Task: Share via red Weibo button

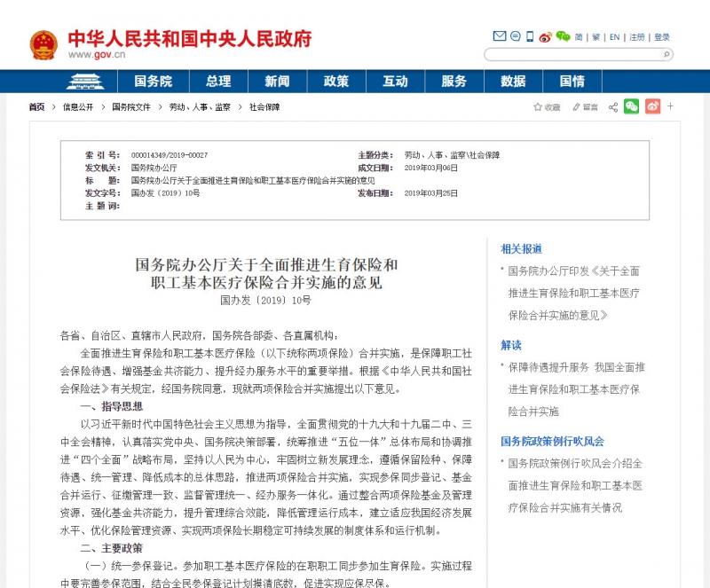Action: click(x=652, y=106)
